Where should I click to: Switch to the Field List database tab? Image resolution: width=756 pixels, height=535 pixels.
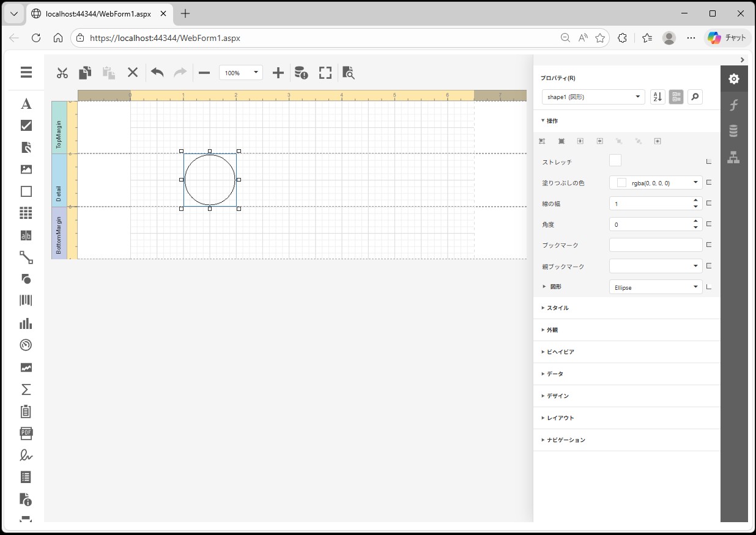pyautogui.click(x=733, y=131)
